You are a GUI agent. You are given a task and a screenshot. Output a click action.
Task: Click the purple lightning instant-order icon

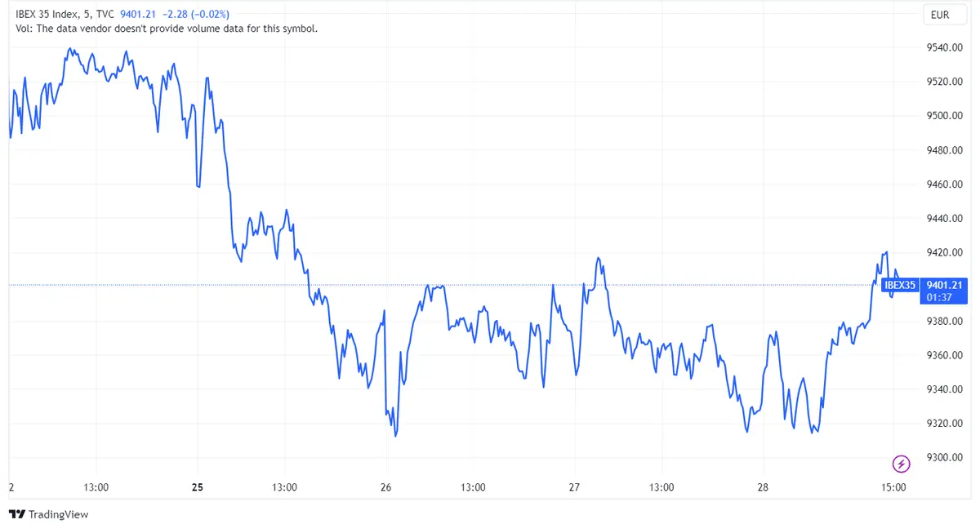point(900,464)
